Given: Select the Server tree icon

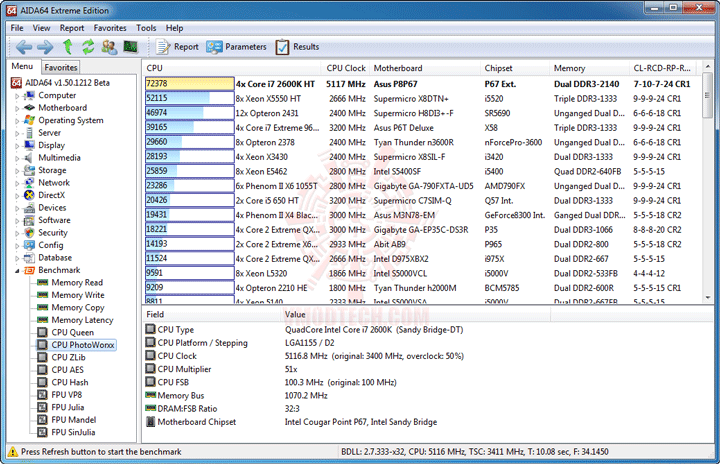Looking at the screenshot, I should [29, 133].
